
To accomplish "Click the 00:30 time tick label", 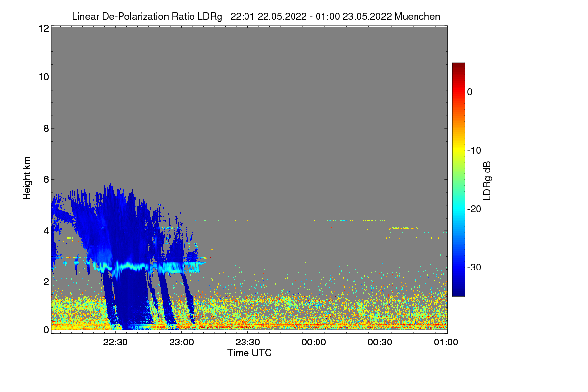I will pos(380,343).
